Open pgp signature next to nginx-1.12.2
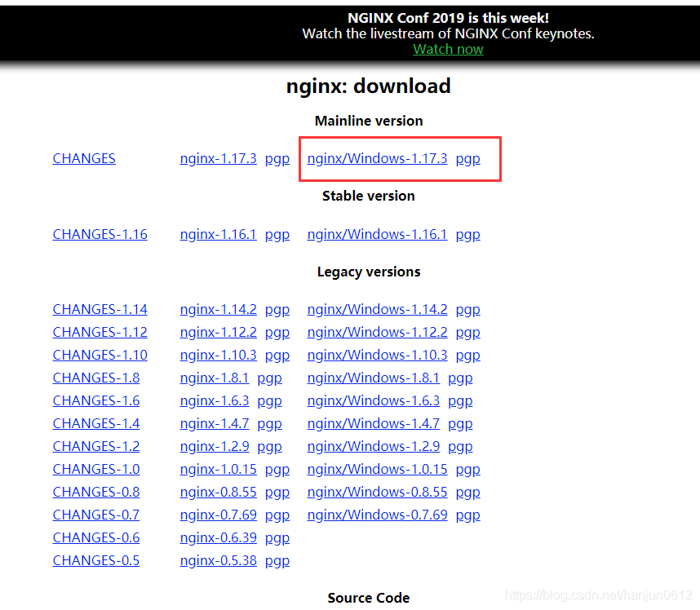The height and width of the screenshot is (610, 700). point(277,333)
